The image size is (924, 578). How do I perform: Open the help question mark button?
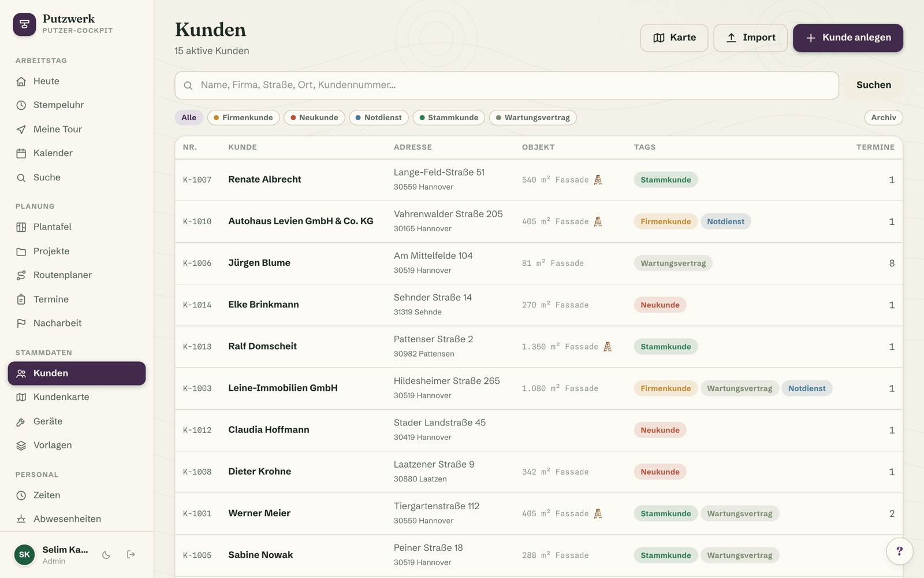click(899, 551)
